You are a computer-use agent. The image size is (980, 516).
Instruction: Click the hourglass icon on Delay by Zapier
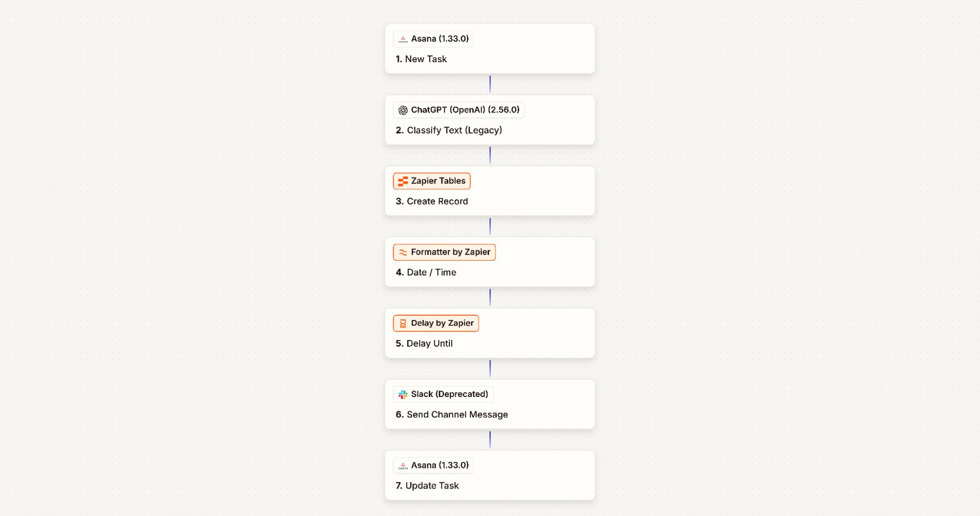402,323
